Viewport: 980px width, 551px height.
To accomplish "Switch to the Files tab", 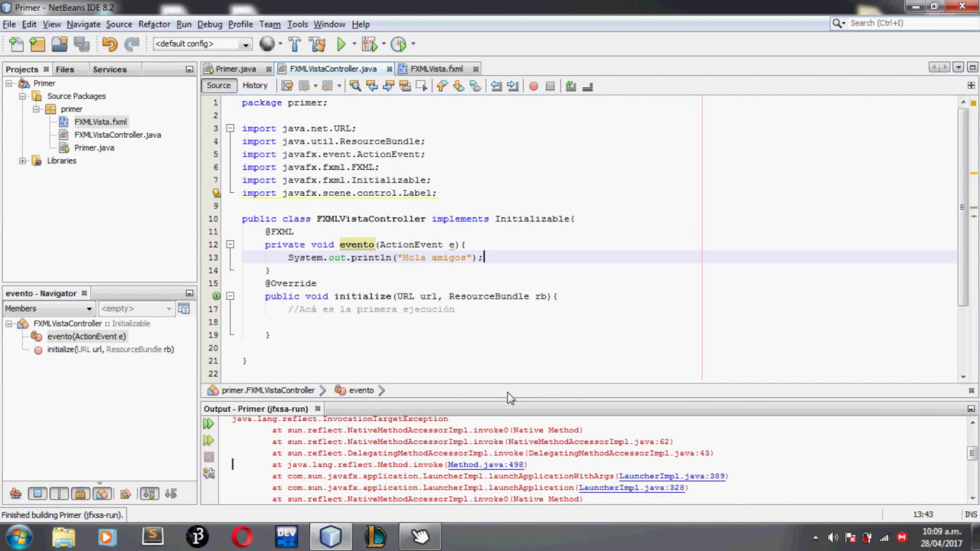I will 64,69.
